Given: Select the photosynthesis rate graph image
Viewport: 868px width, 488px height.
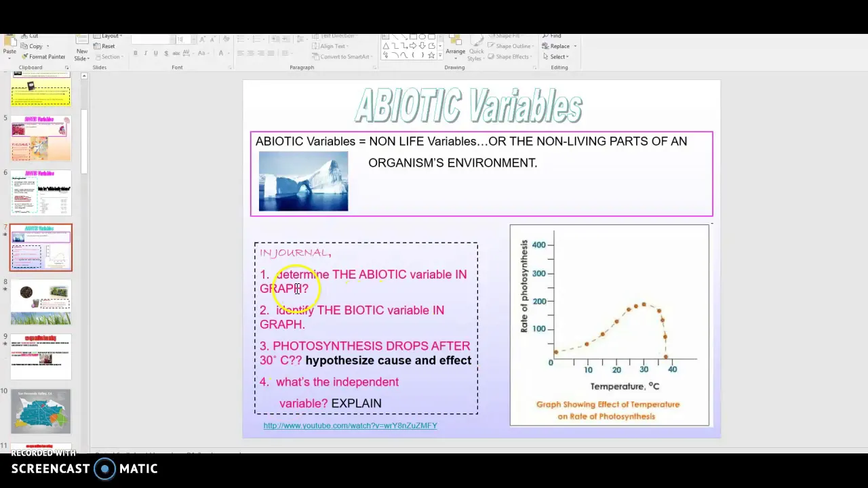Looking at the screenshot, I should (610, 325).
